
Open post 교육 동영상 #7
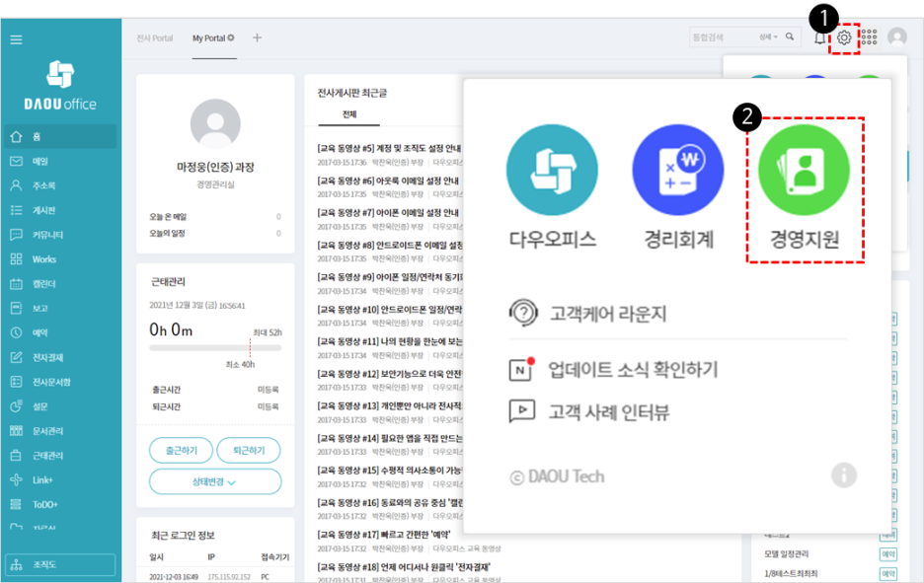tap(388, 213)
